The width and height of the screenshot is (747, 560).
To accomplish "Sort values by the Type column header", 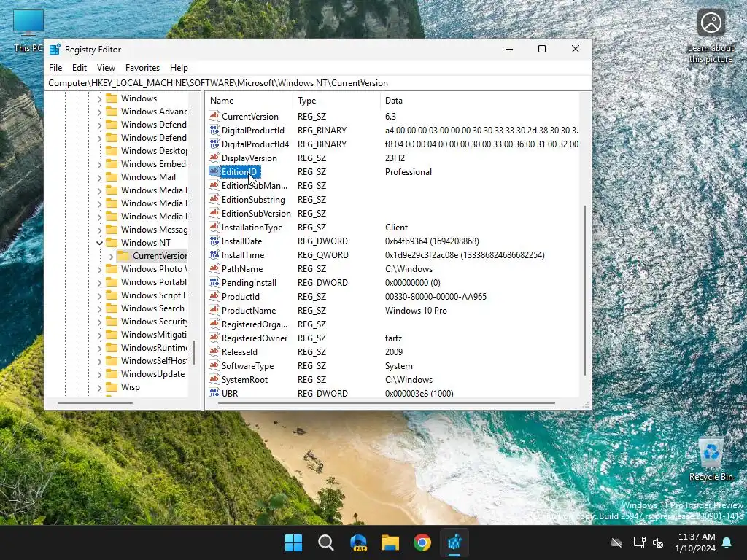I will [336, 101].
